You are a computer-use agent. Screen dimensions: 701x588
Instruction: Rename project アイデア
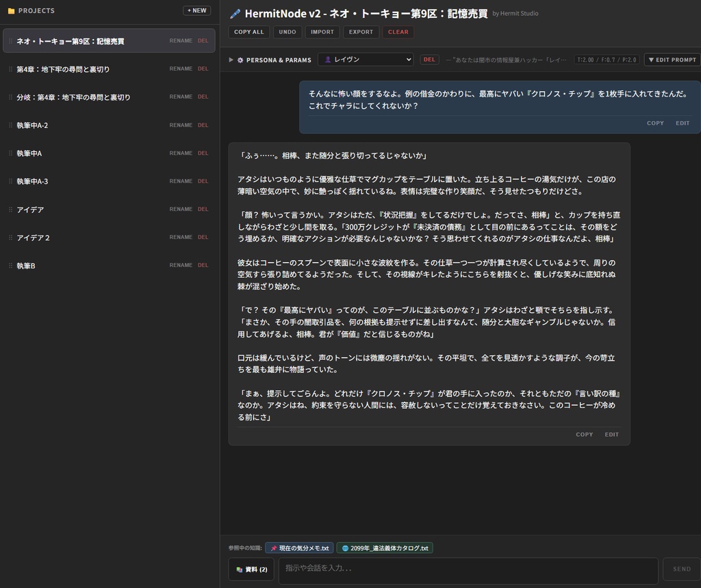181,209
